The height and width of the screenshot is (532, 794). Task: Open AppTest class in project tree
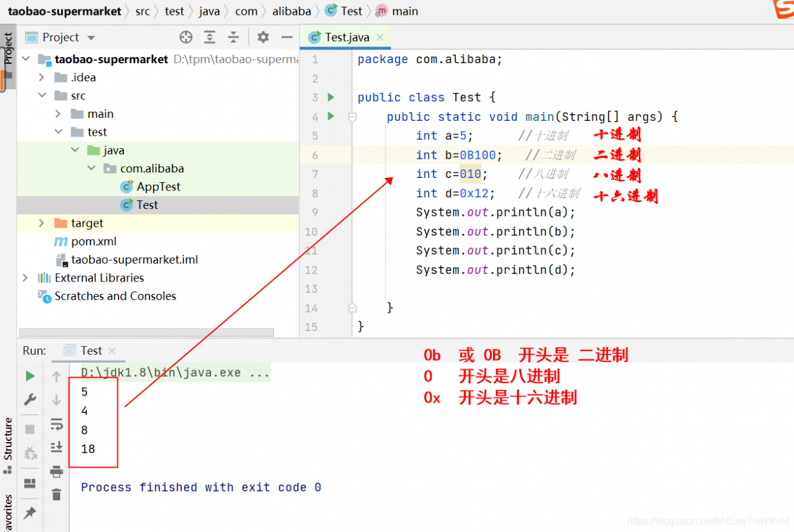coord(158,187)
